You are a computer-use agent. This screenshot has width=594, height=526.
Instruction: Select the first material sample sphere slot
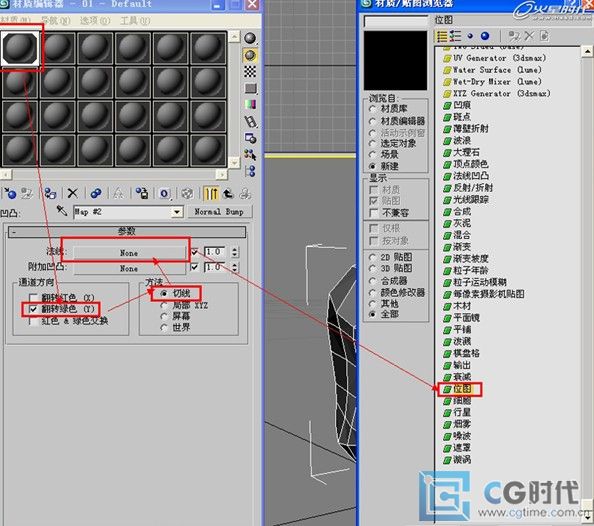pos(20,48)
